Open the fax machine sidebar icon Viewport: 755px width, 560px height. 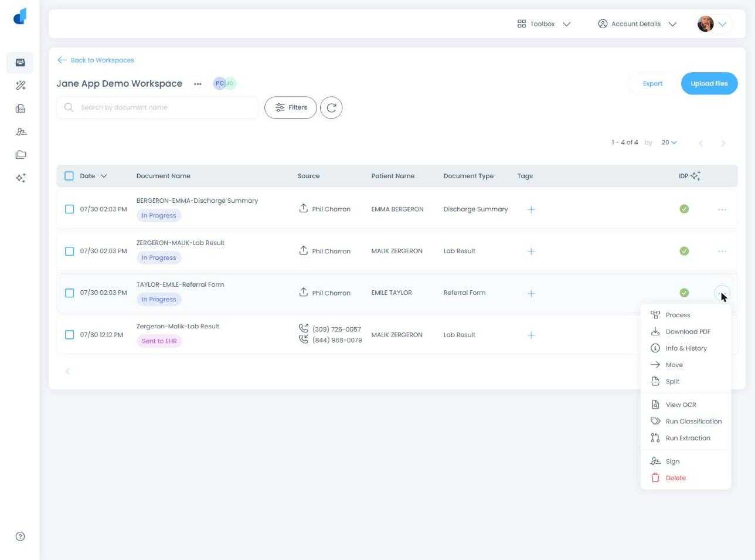point(21,108)
